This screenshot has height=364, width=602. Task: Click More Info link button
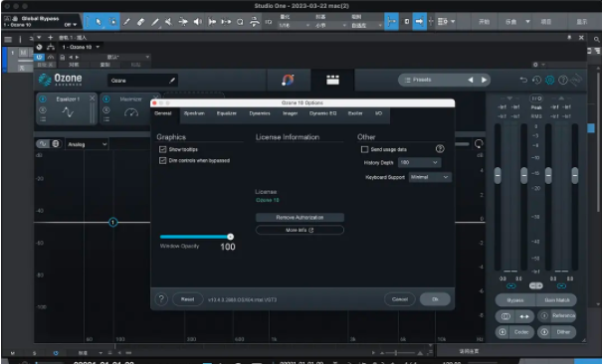(x=300, y=230)
